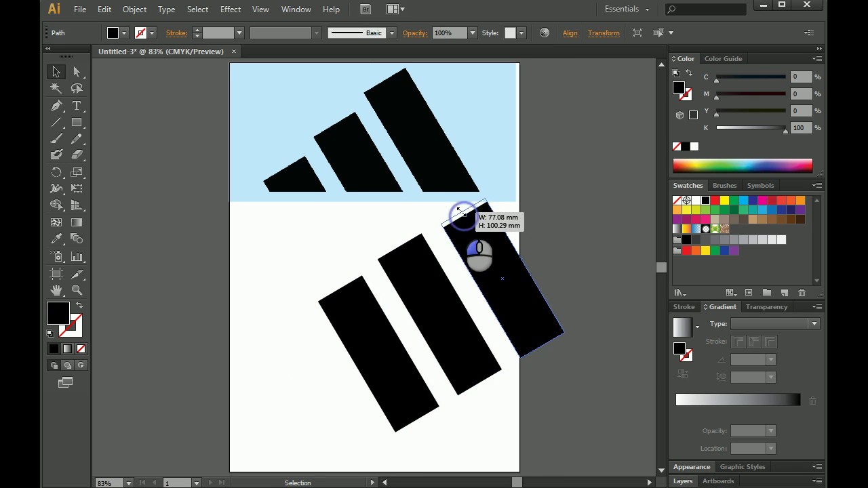The height and width of the screenshot is (488, 868).
Task: Open the Window menu
Action: point(296,9)
